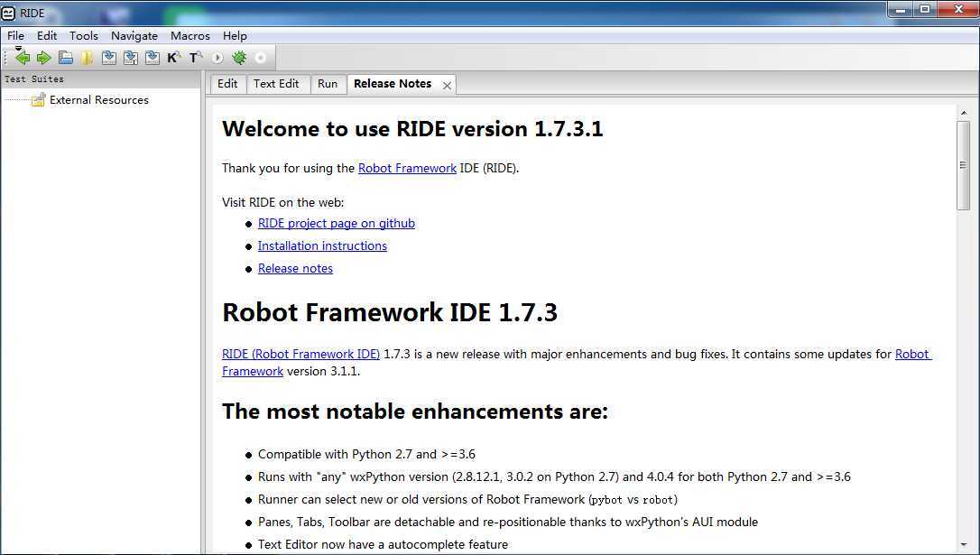This screenshot has width=980, height=555.
Task: Go back with the green left arrow
Action: 23,58
